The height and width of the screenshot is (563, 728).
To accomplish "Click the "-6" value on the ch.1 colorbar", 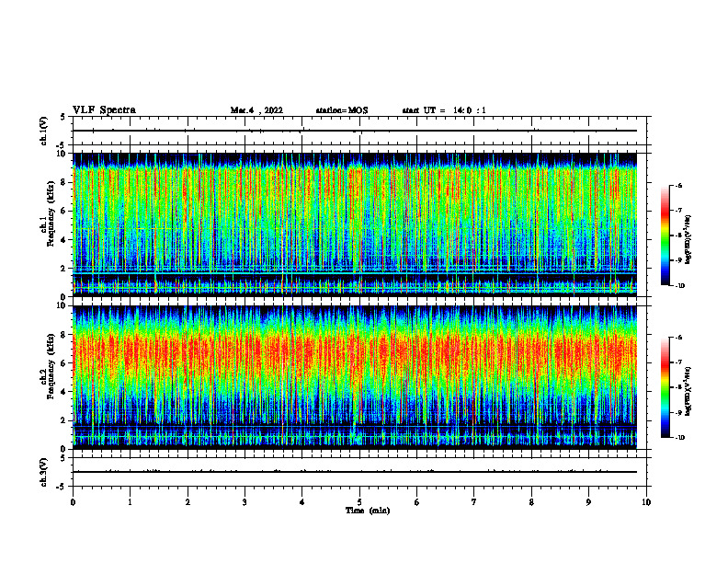I will coord(678,185).
